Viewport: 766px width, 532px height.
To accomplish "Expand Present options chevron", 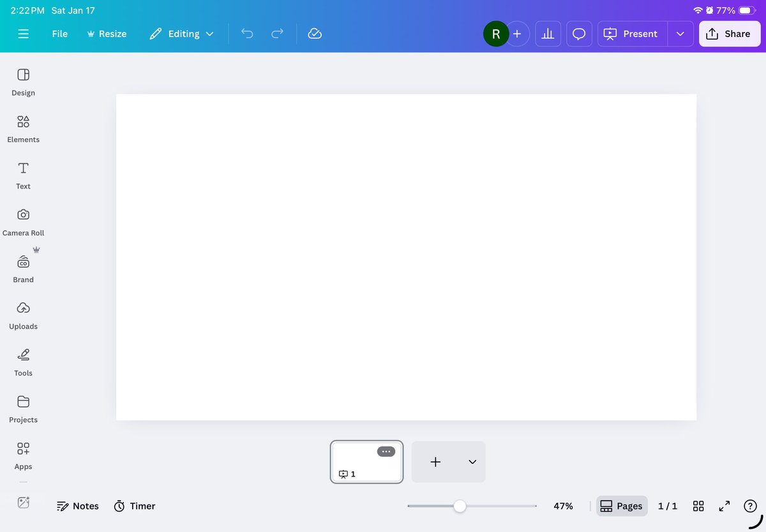I will coord(680,34).
